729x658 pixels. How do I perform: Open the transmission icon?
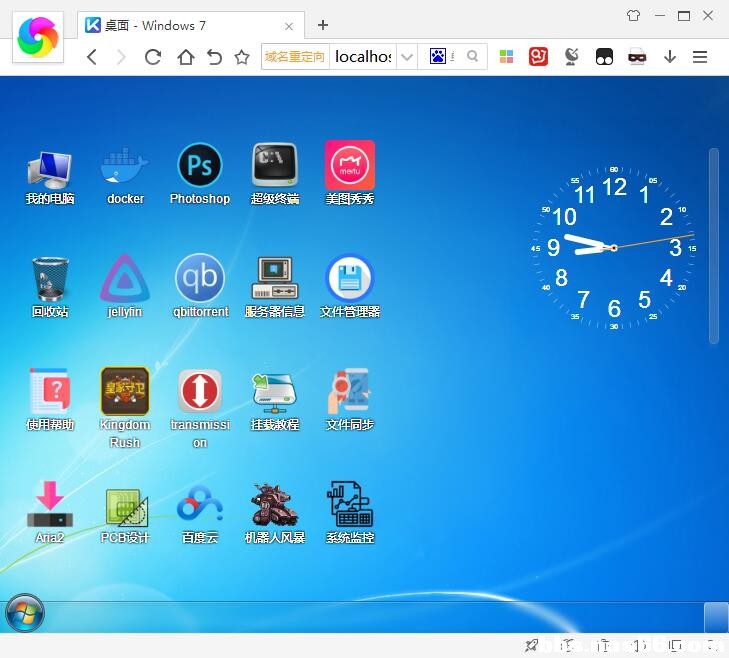pyautogui.click(x=200, y=409)
